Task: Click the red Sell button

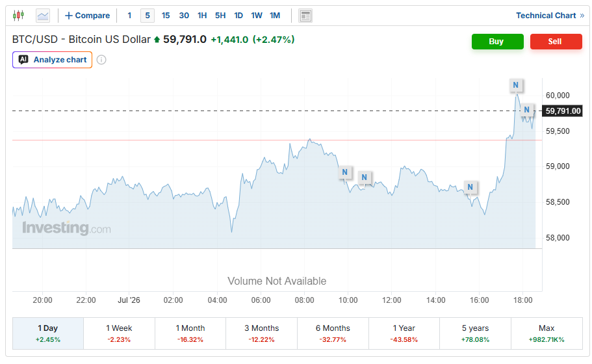Action: point(556,42)
